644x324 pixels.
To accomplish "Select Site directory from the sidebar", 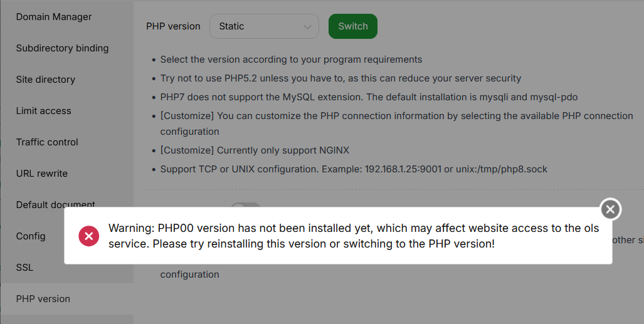I will click(x=46, y=80).
